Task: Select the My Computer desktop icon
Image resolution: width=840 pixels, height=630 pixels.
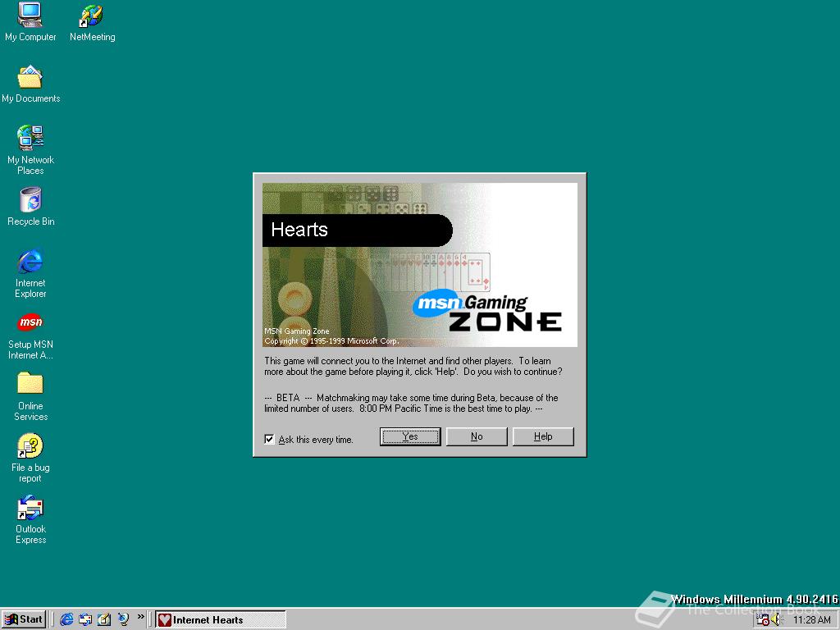Action: [30, 22]
